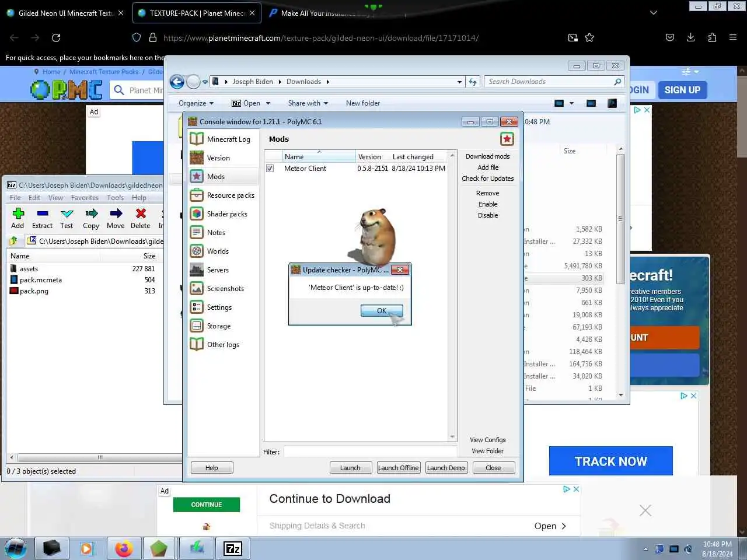This screenshot has width=747, height=560.
Task: Show hidden system tray icons
Action: tap(645, 549)
